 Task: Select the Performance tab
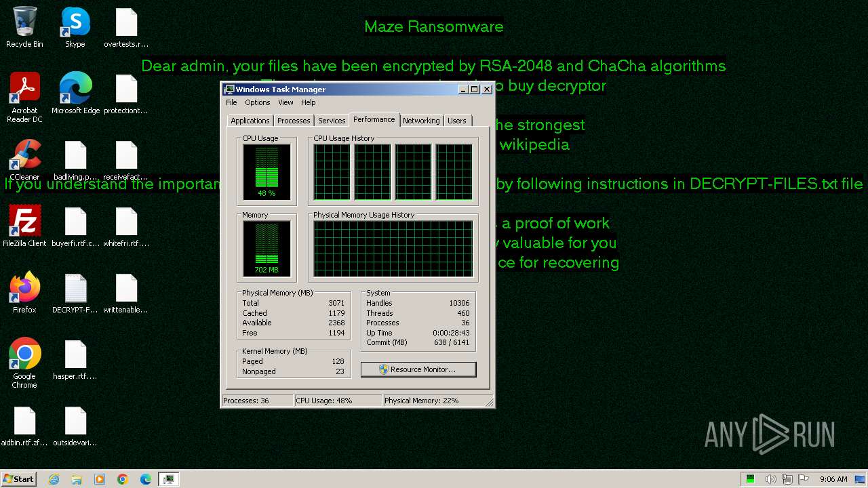374,119
